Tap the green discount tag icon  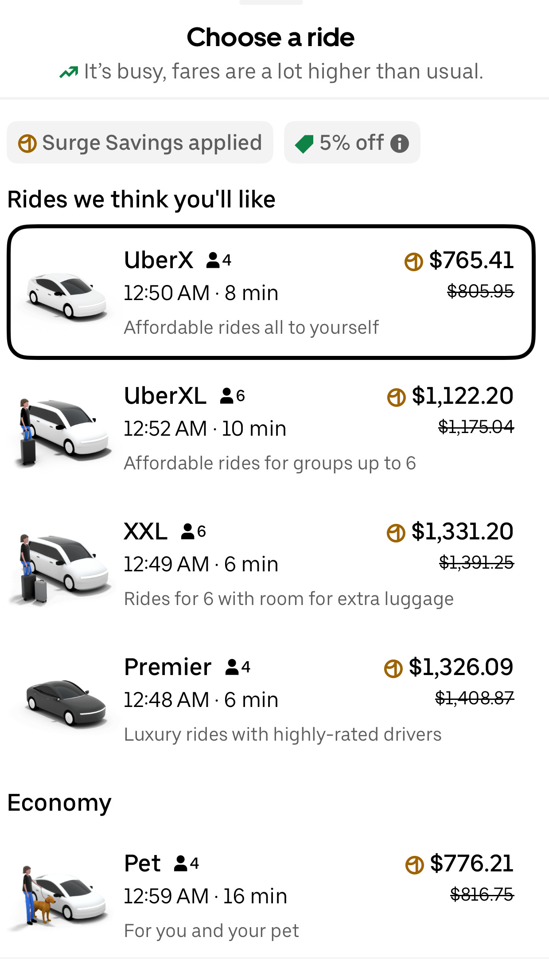pyautogui.click(x=304, y=144)
